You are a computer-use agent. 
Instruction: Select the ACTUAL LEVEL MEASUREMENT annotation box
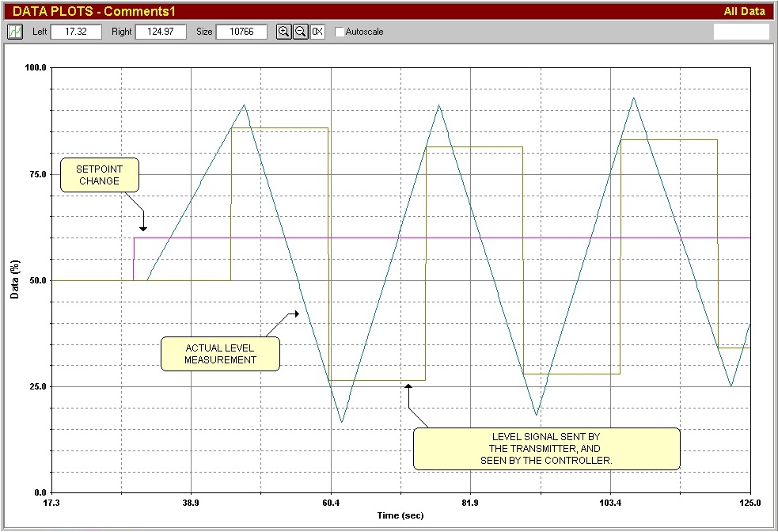click(221, 354)
